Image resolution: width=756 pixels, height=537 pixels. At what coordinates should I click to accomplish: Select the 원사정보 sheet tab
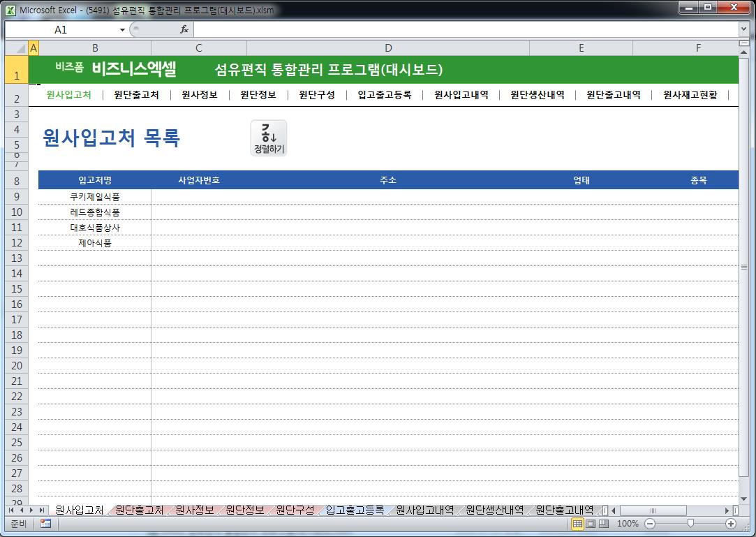(195, 510)
